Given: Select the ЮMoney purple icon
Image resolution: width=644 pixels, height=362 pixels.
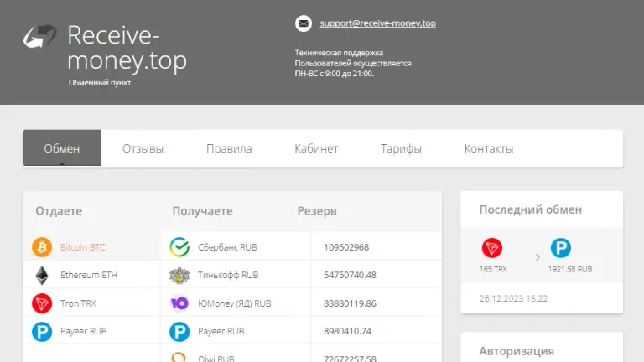Looking at the screenshot, I should point(179,303).
